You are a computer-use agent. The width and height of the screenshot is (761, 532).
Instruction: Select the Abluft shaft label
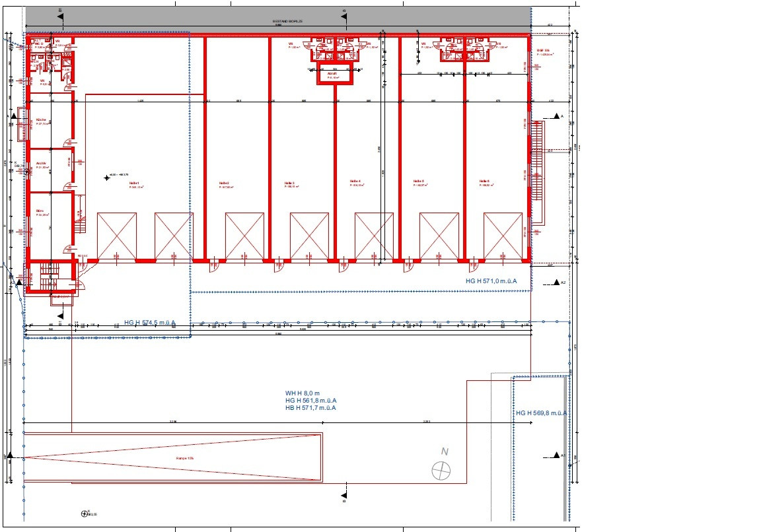332,74
